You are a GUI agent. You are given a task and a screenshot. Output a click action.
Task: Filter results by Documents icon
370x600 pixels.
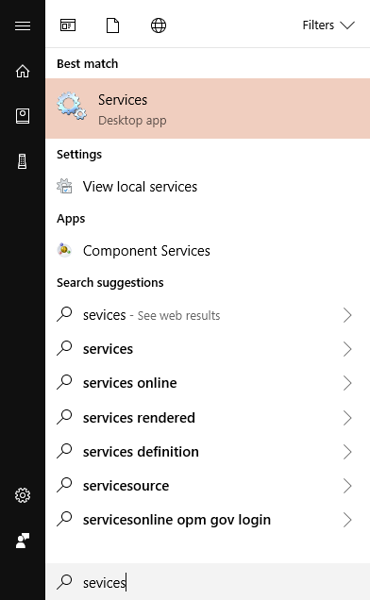click(x=112, y=26)
